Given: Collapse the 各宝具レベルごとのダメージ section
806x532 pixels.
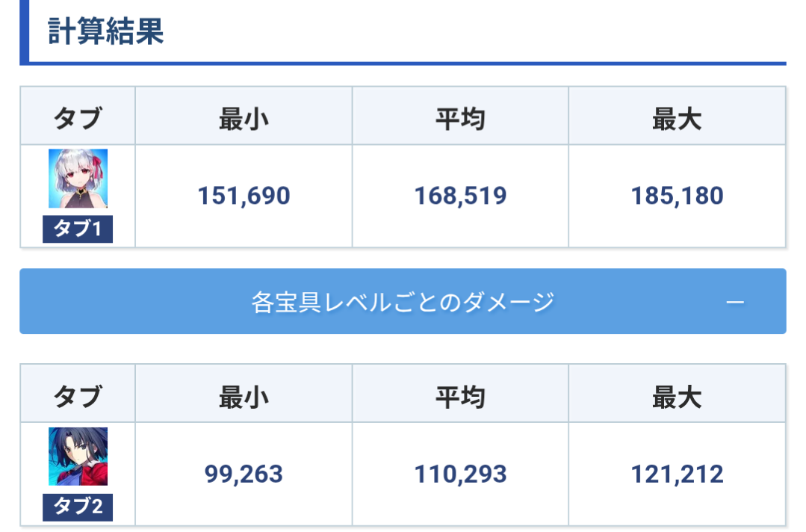Looking at the screenshot, I should click(x=403, y=301).
